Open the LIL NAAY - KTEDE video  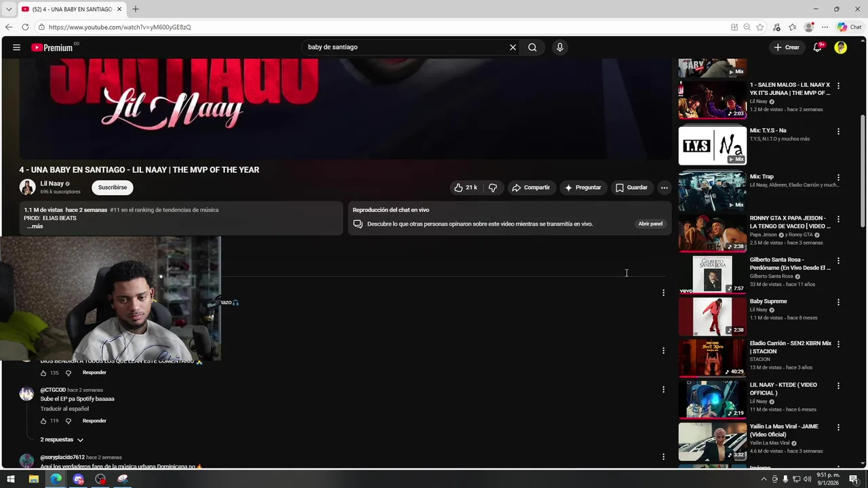[712, 399]
